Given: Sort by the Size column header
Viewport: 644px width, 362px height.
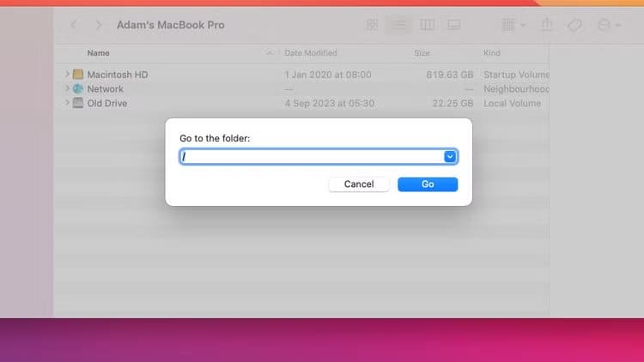Looking at the screenshot, I should [x=422, y=53].
